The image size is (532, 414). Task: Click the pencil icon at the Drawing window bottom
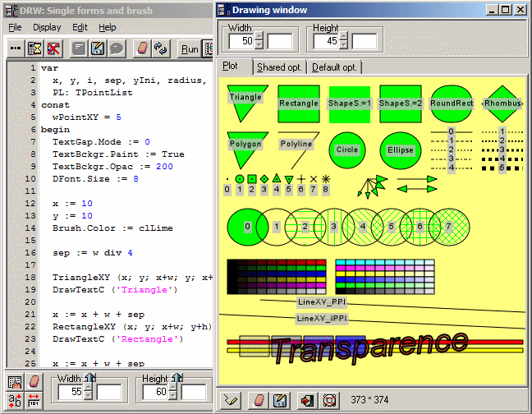click(x=232, y=400)
